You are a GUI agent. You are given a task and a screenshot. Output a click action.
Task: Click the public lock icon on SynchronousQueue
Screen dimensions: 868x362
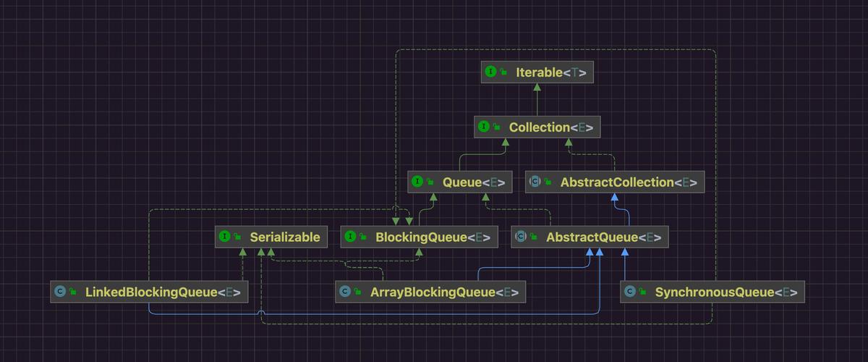(642, 293)
